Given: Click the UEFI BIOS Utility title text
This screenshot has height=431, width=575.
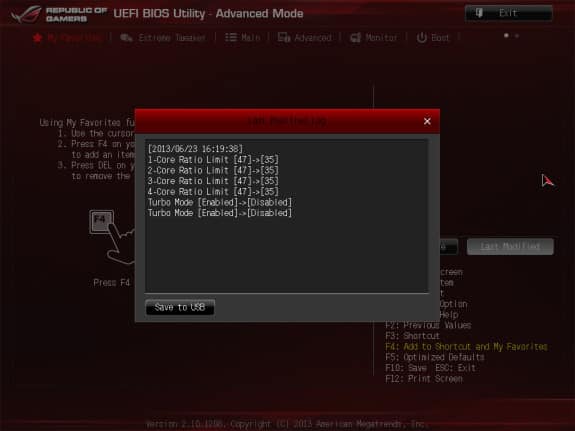Looking at the screenshot, I should 208,14.
